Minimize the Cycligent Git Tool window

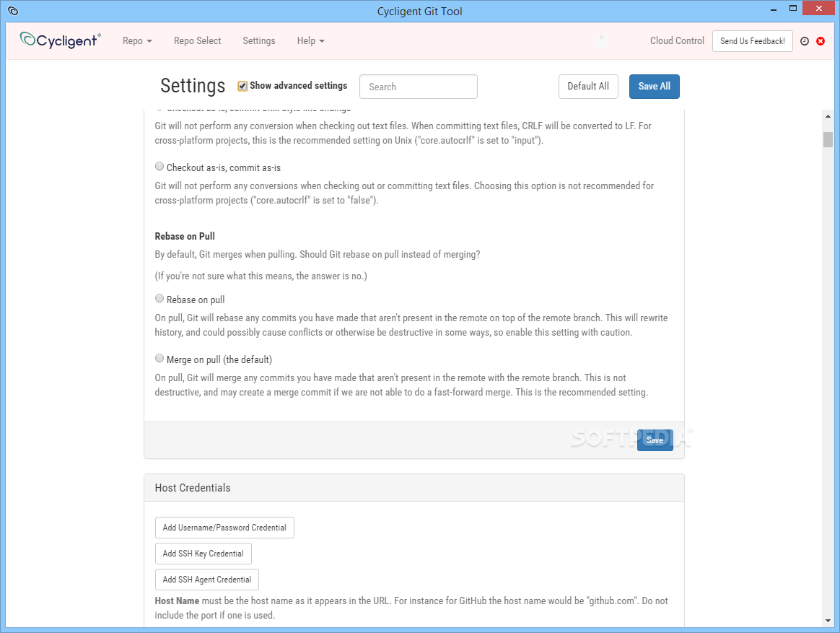pos(774,9)
